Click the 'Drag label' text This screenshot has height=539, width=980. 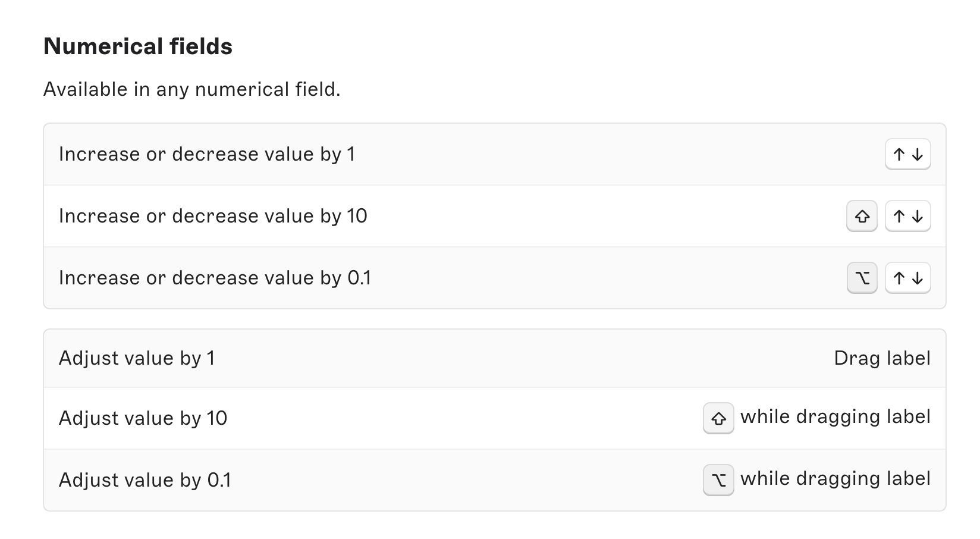pos(882,358)
